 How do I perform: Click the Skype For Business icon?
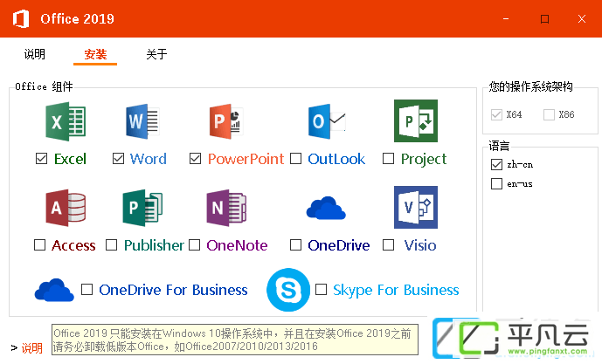coord(288,290)
